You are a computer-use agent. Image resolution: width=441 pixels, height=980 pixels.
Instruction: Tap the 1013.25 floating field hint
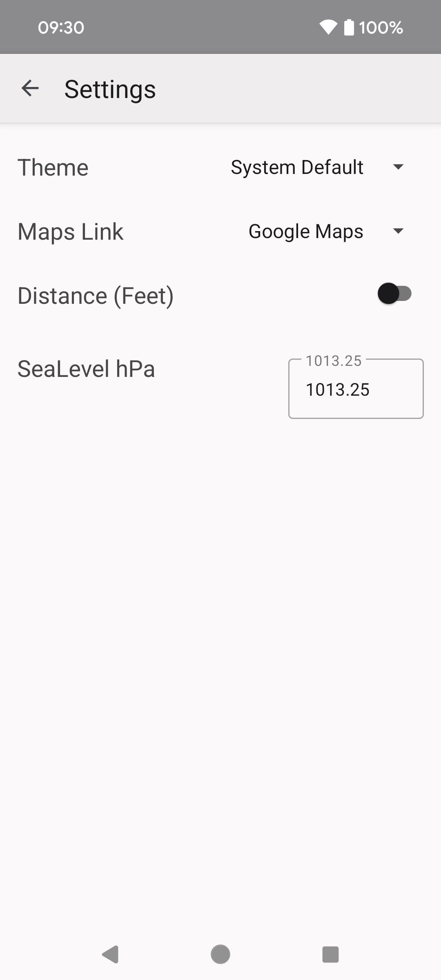(x=334, y=361)
